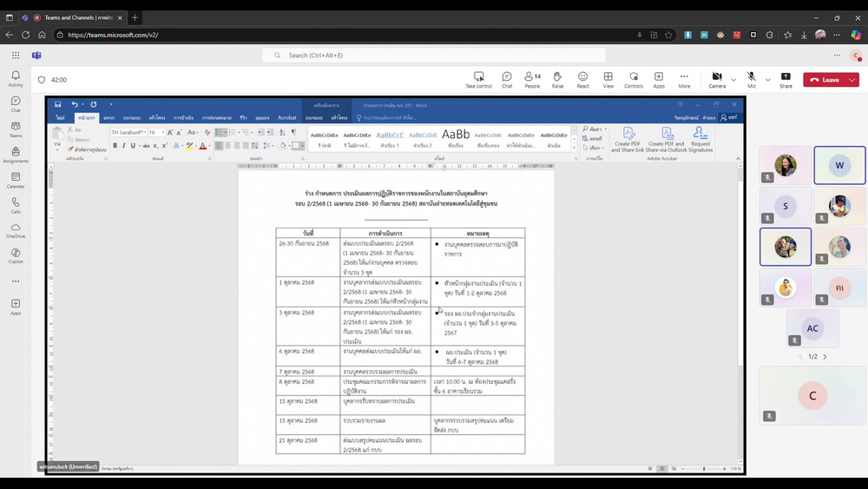This screenshot has width=868, height=489.
Task: Toggle show paragraph marks in Word
Action: coord(293,132)
